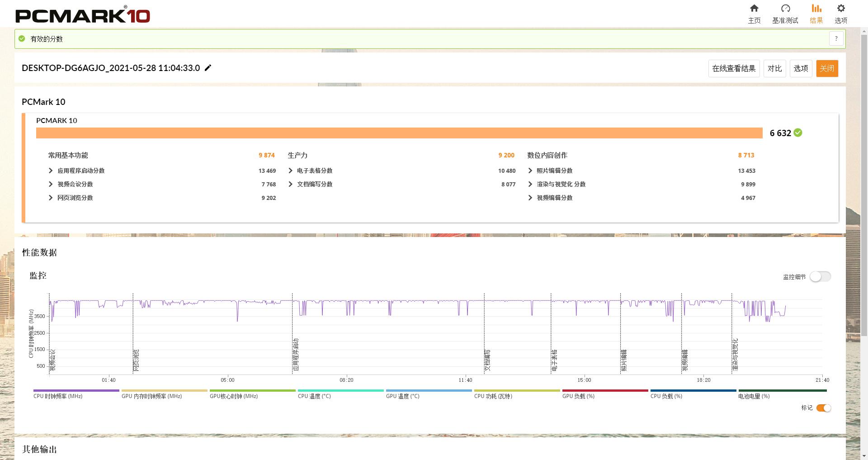Expand the video conferencing score row
The width and height of the screenshot is (868, 460).
click(x=51, y=184)
